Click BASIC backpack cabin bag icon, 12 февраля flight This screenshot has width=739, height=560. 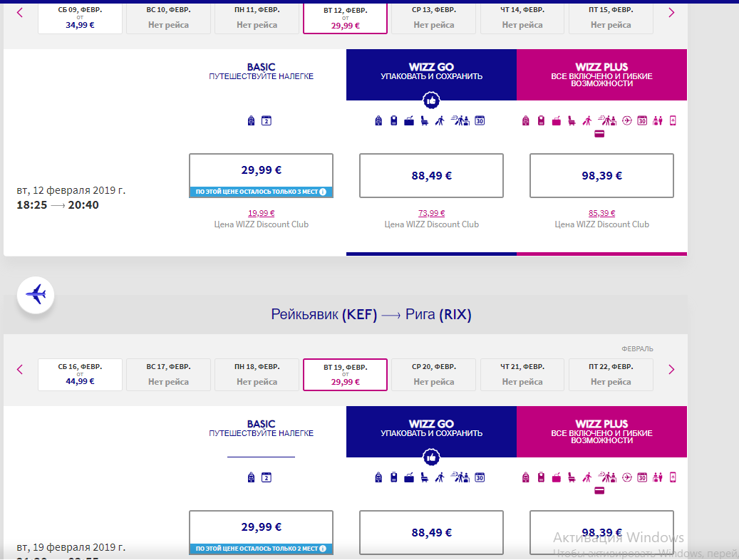point(252,120)
